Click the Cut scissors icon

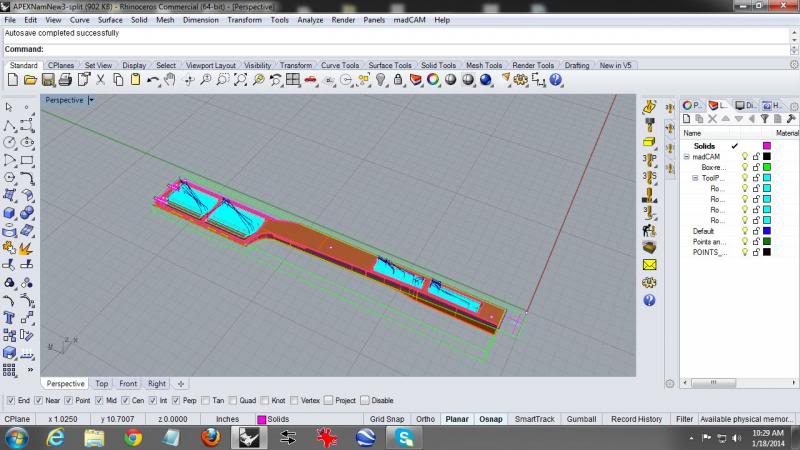tap(101, 80)
